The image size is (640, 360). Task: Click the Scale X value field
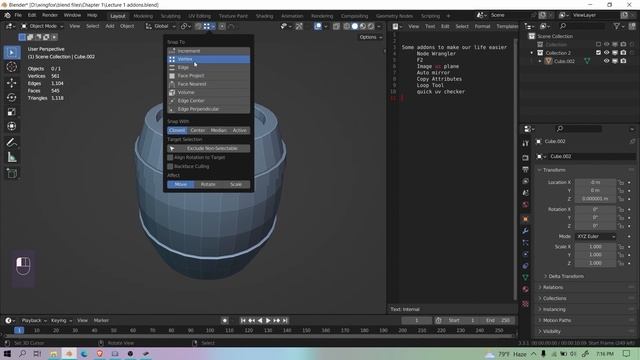pos(596,247)
